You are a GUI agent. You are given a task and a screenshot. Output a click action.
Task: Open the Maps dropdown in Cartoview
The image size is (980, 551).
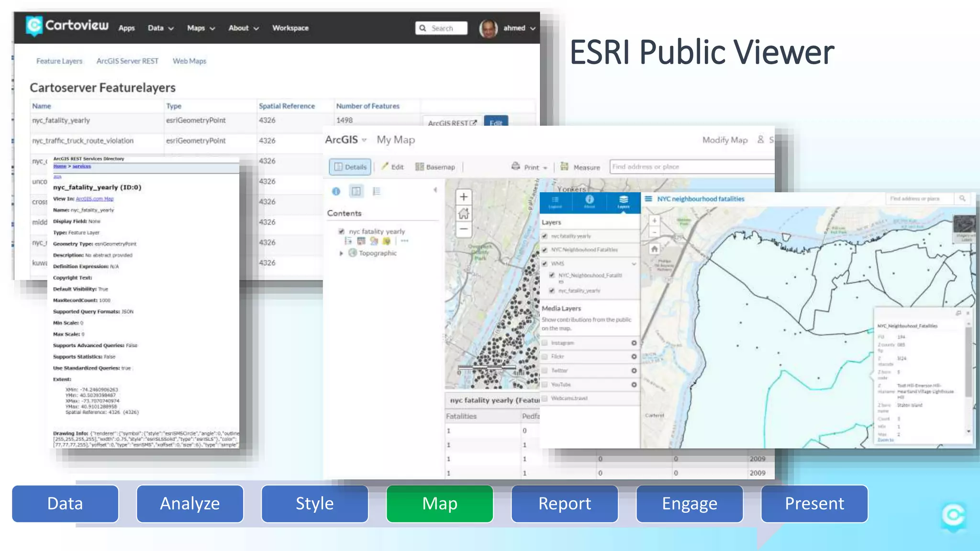point(201,28)
